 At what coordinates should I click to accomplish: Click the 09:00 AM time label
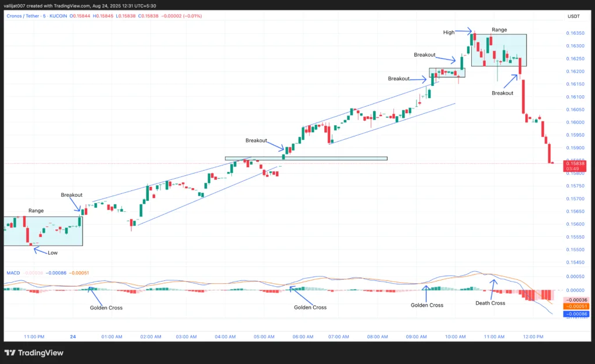[x=416, y=336]
